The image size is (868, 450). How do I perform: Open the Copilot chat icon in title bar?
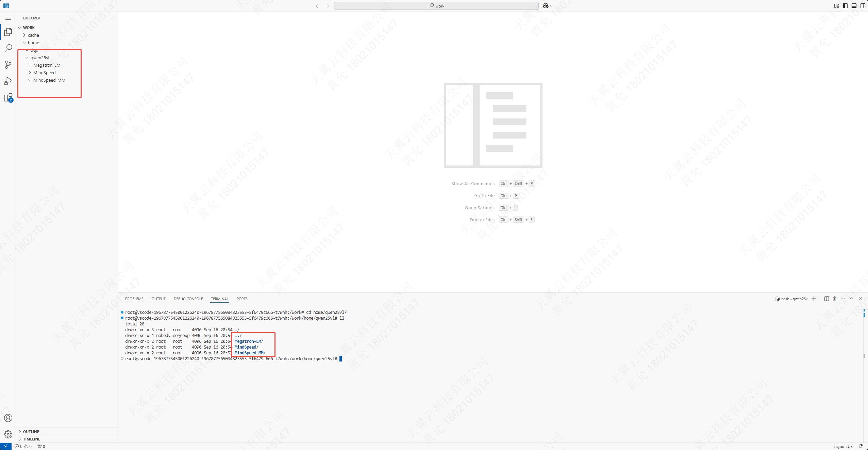(x=546, y=6)
